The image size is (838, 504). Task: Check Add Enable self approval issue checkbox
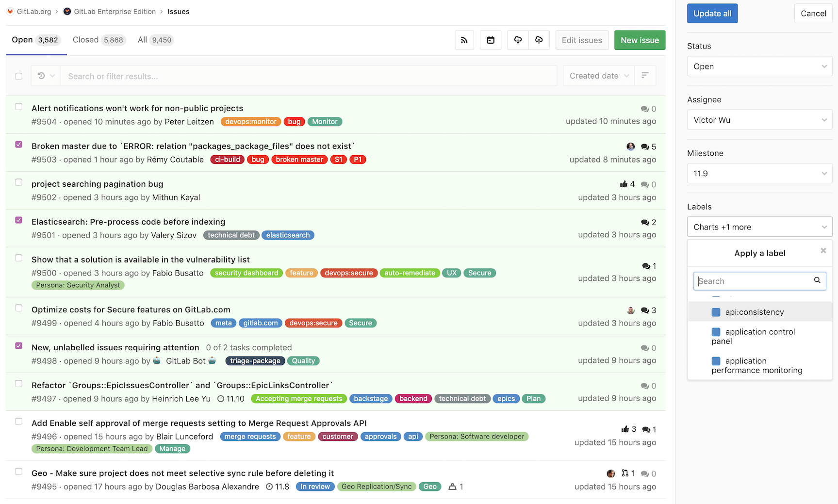(18, 422)
